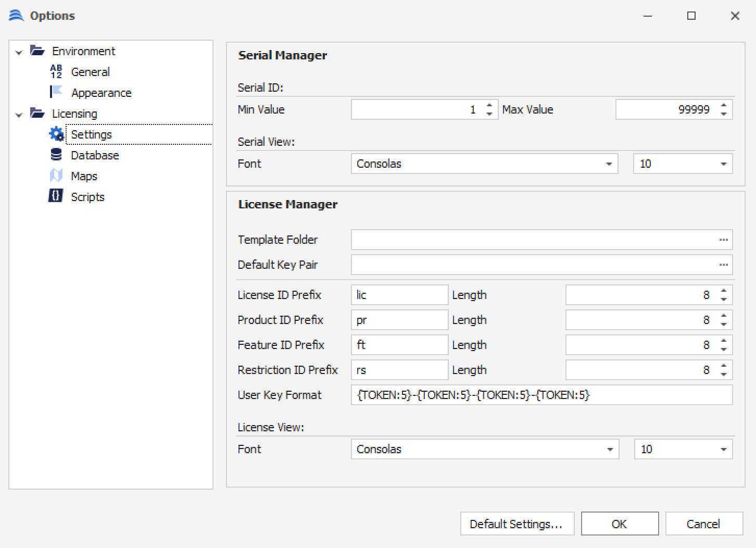This screenshot has width=756, height=548.
Task: Open the Serial View font size dropdown
Action: click(723, 164)
